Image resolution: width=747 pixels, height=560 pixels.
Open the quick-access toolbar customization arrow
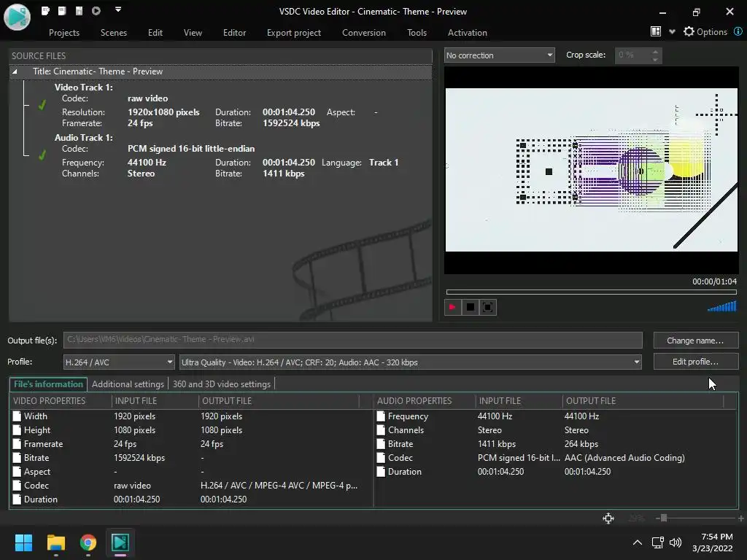(x=118, y=9)
